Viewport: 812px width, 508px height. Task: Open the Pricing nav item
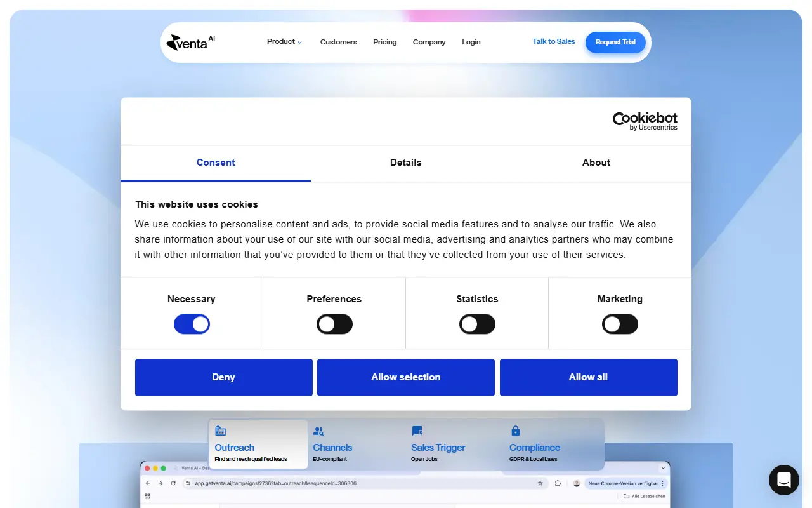click(385, 42)
